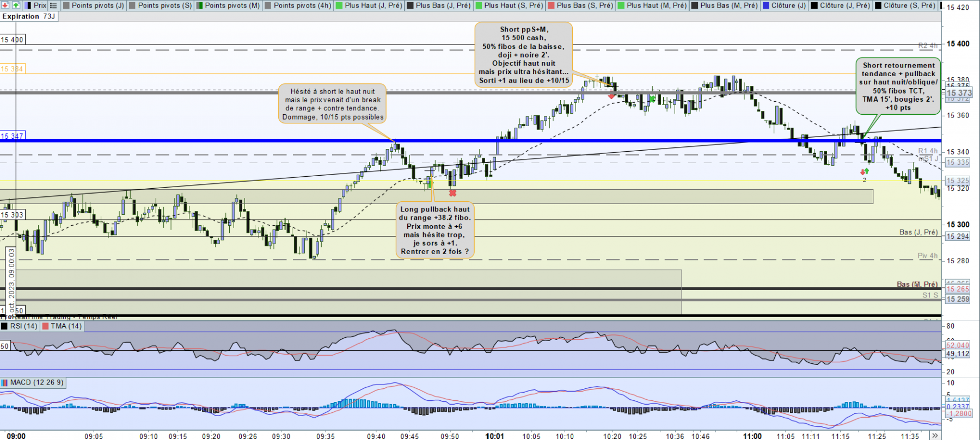Click the Prix candlestick style icon
Viewport: 980px width, 440px height.
coord(28,5)
